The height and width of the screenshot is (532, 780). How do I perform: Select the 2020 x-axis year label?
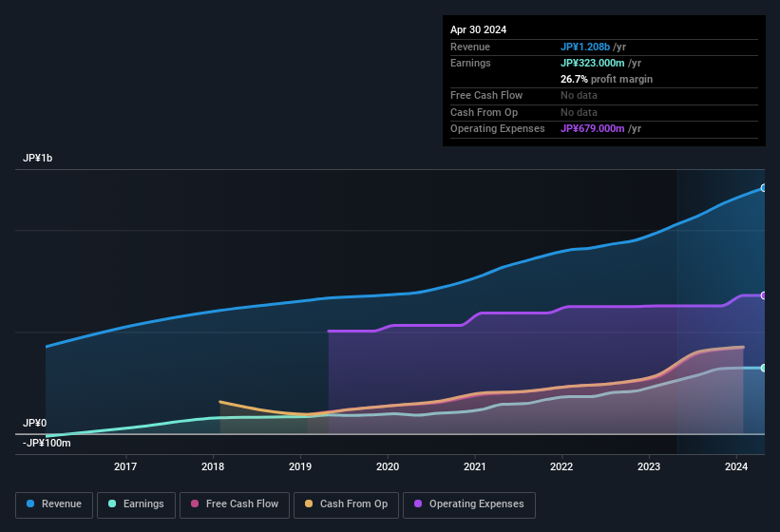[388, 466]
